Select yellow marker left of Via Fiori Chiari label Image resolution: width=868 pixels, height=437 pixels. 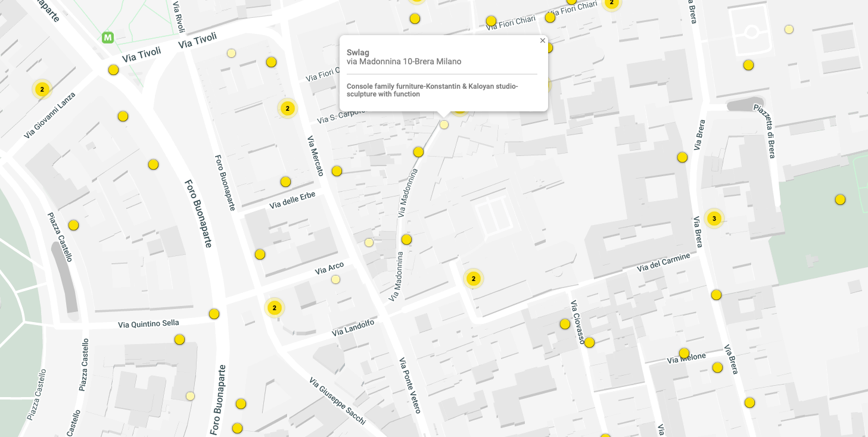pyautogui.click(x=491, y=21)
